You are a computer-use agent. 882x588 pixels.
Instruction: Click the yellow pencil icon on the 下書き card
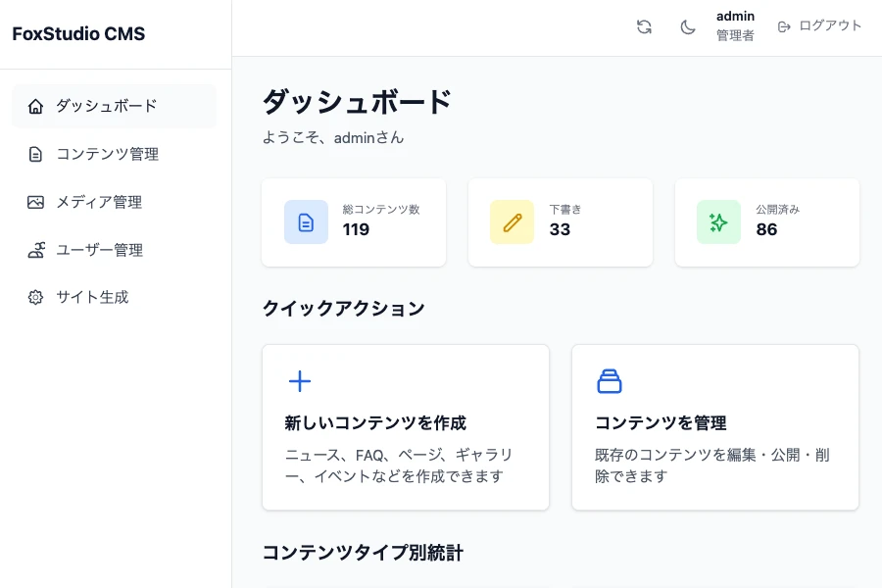(x=512, y=221)
